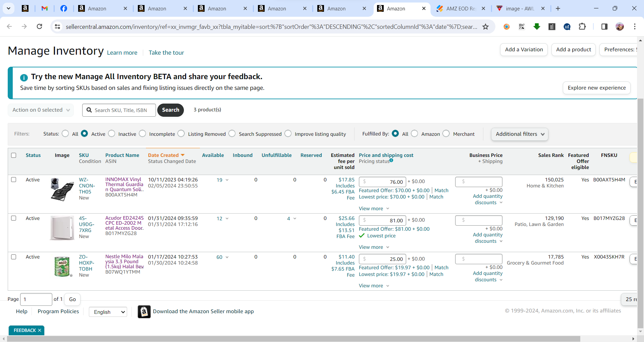Viewport: 644px width, 342px height.
Task: Select the Nestle Milo row checkbox
Action: (14, 257)
